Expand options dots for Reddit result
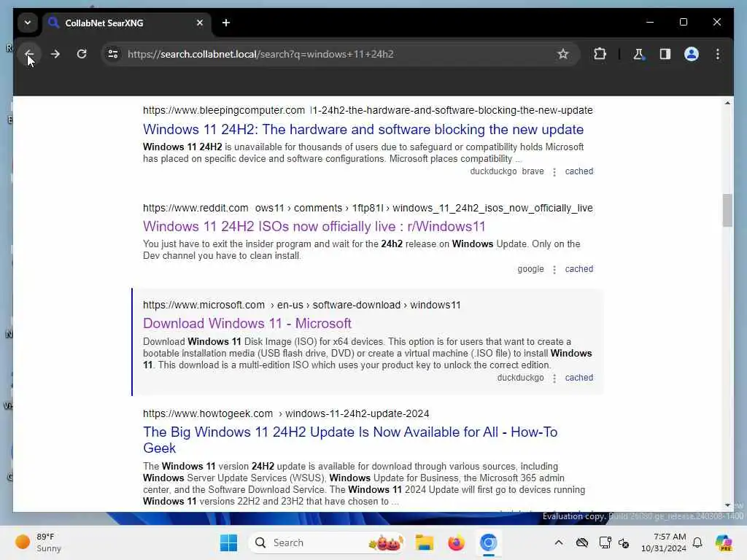 [554, 270]
